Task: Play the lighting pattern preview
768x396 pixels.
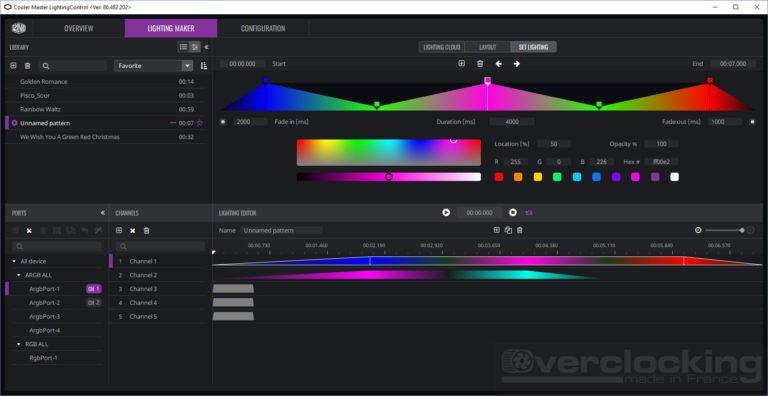Action: [446, 213]
